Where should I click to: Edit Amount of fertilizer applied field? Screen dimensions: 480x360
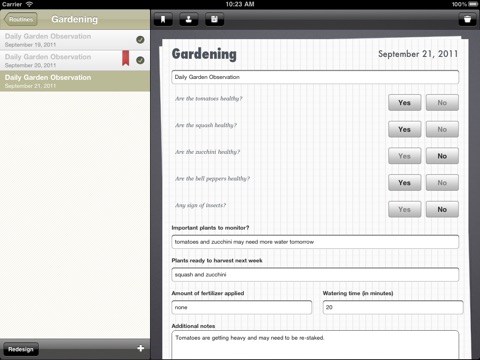pyautogui.click(x=242, y=307)
